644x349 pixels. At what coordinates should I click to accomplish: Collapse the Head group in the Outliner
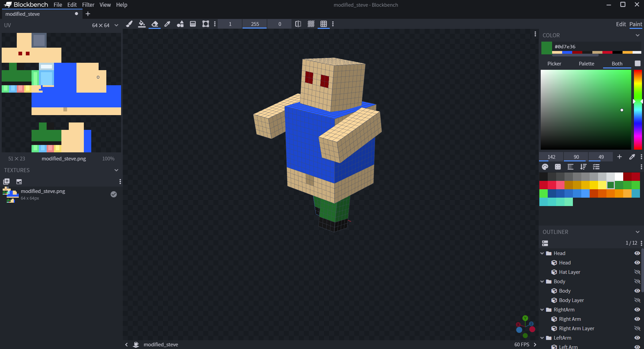[542, 253]
